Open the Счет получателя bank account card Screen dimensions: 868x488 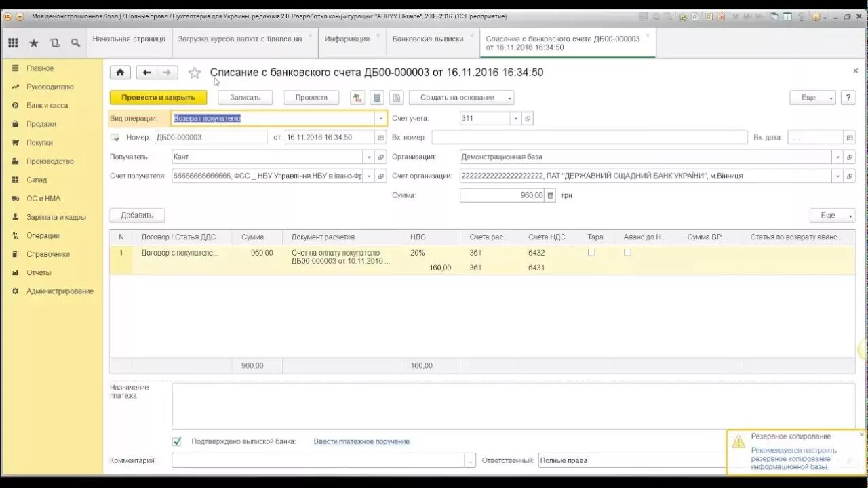click(380, 176)
